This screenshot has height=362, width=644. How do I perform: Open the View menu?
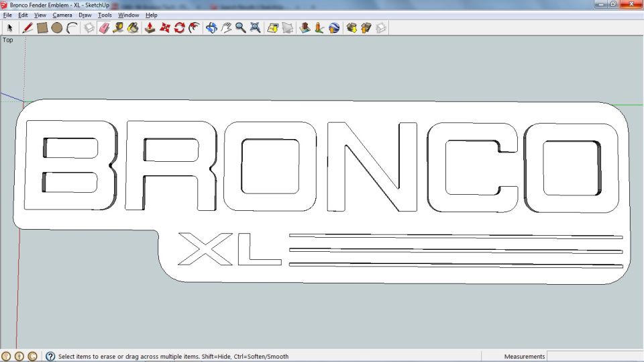coord(40,15)
